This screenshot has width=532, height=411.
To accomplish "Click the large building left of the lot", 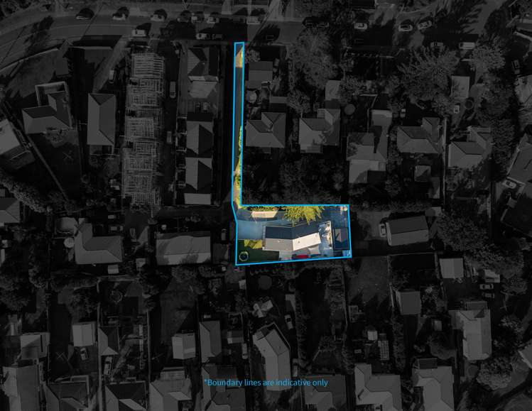I will coord(183,249).
